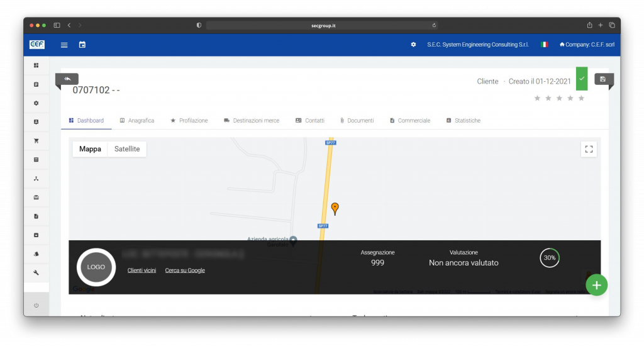The height and width of the screenshot is (346, 644).
Task: Click the secgroup.it browser address bar
Action: tap(322, 25)
